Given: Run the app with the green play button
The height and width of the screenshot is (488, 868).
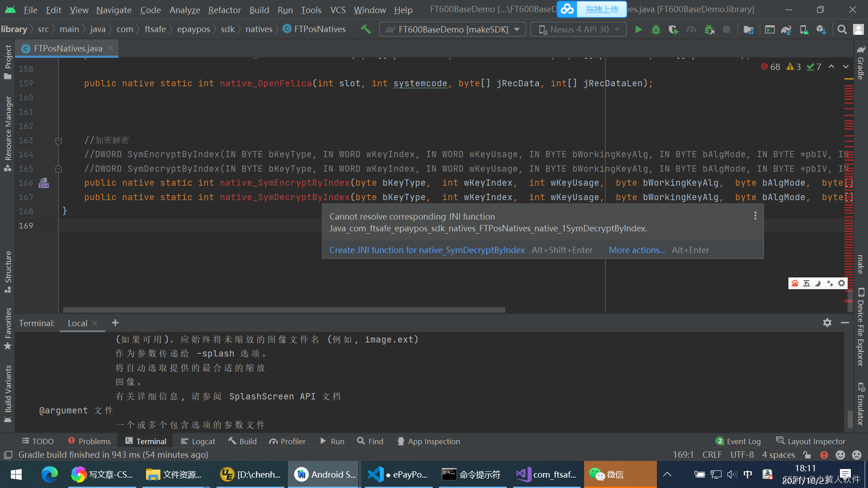Looking at the screenshot, I should [x=638, y=29].
